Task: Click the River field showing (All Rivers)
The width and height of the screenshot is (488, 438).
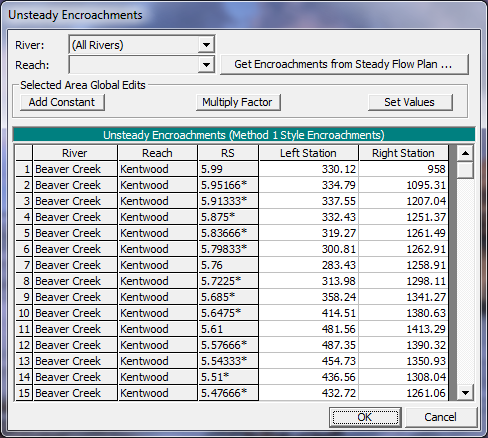Action: point(134,45)
